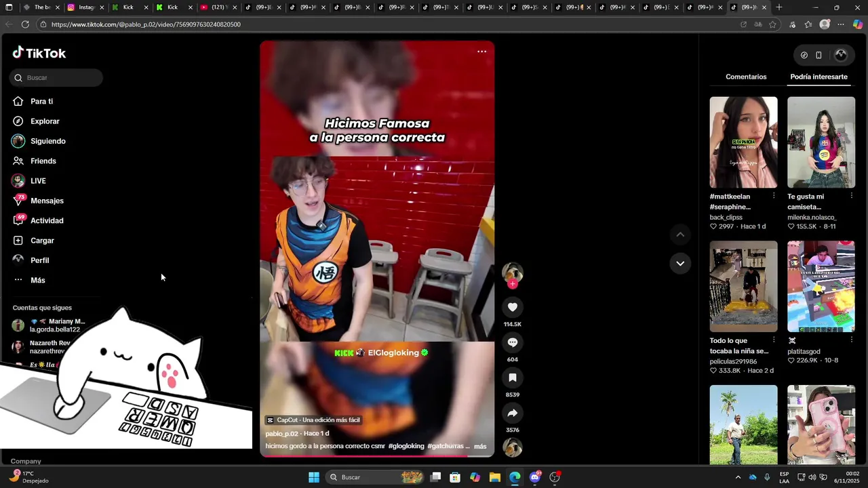This screenshot has height=488, width=868.
Task: Go to Explorar in TikTok sidebar
Action: click(x=45, y=121)
